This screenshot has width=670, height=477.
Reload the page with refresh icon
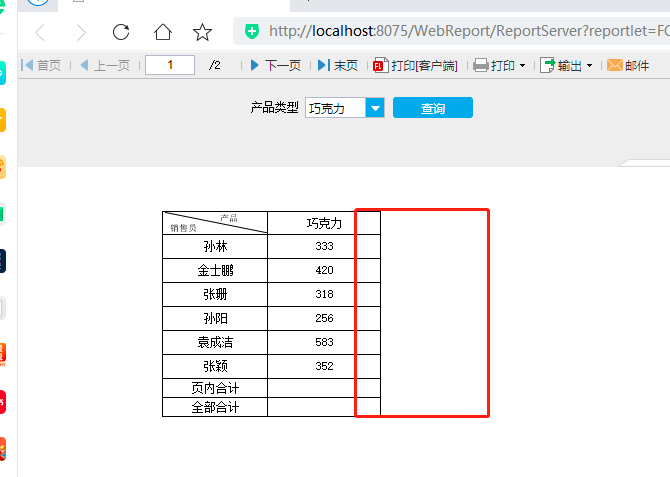121,32
